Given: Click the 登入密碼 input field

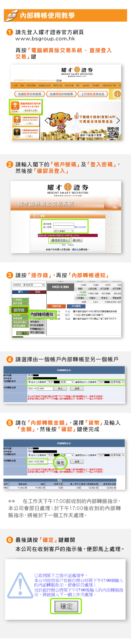Looking at the screenshot, I should click(x=64, y=227).
